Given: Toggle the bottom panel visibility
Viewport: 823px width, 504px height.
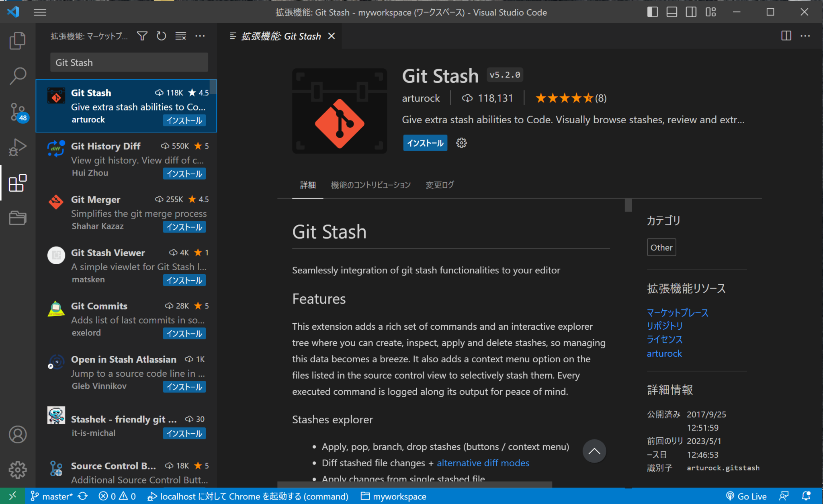Looking at the screenshot, I should [672, 12].
